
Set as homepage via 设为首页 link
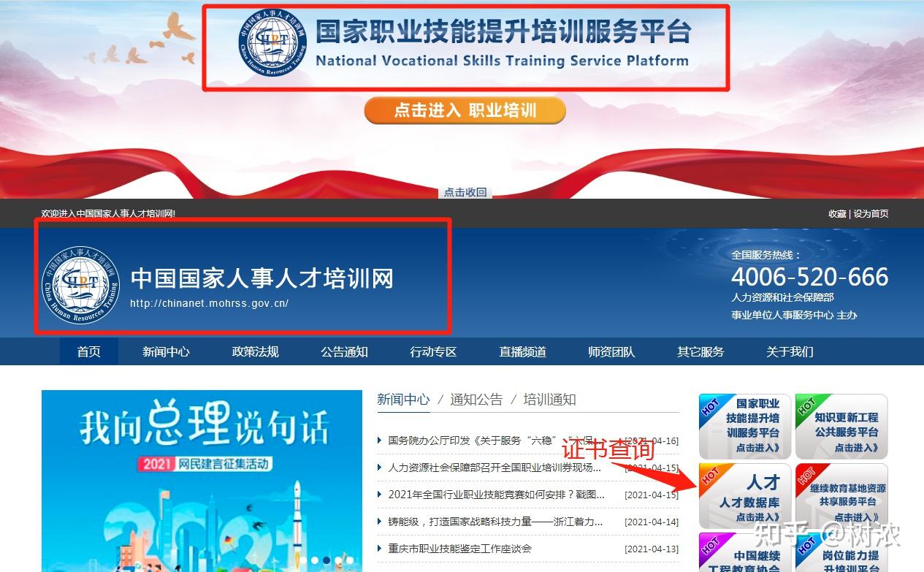[869, 213]
